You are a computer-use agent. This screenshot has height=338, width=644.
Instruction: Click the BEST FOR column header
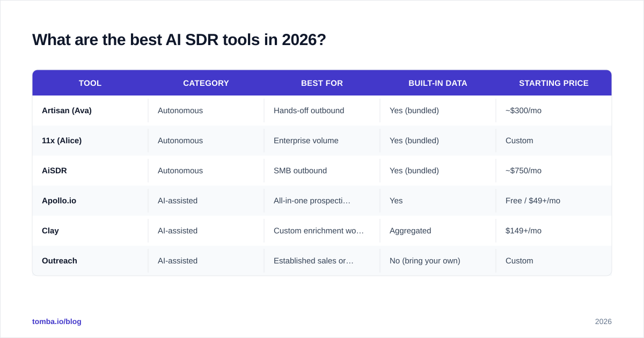point(322,83)
